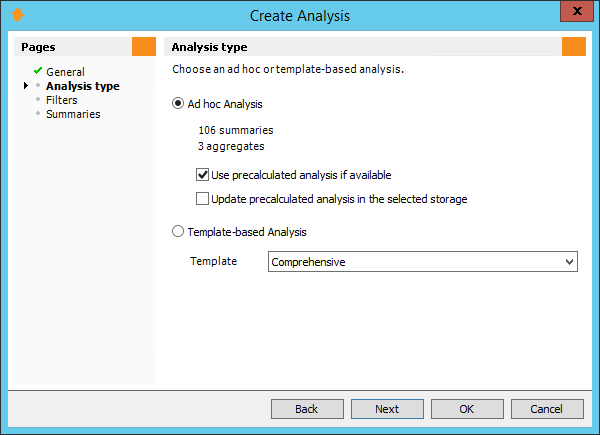Confirm with the OK button
Image resolution: width=600 pixels, height=435 pixels.
467,409
